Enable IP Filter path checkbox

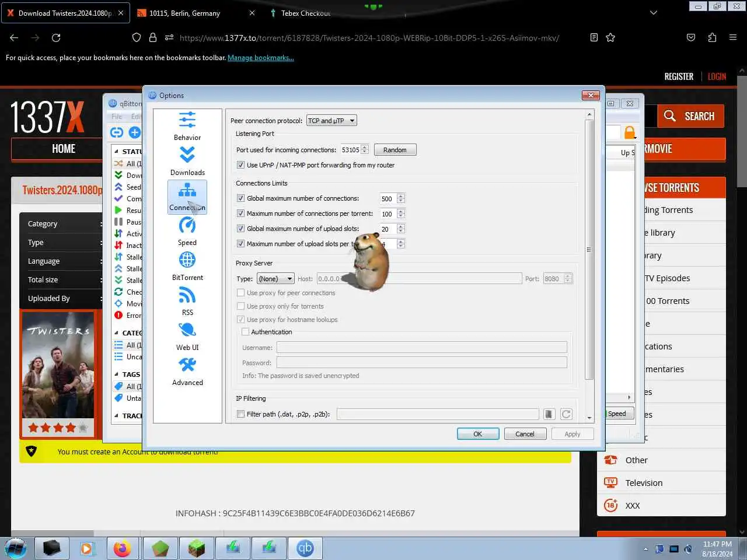(240, 414)
